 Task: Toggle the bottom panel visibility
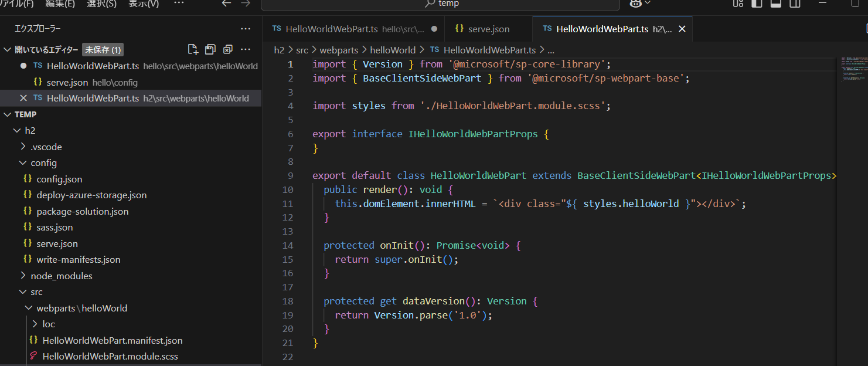point(775,4)
